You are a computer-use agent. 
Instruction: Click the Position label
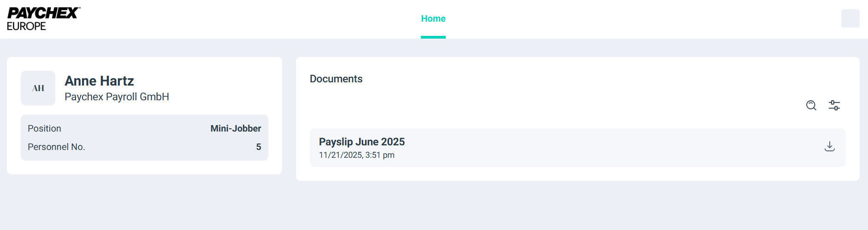(44, 128)
